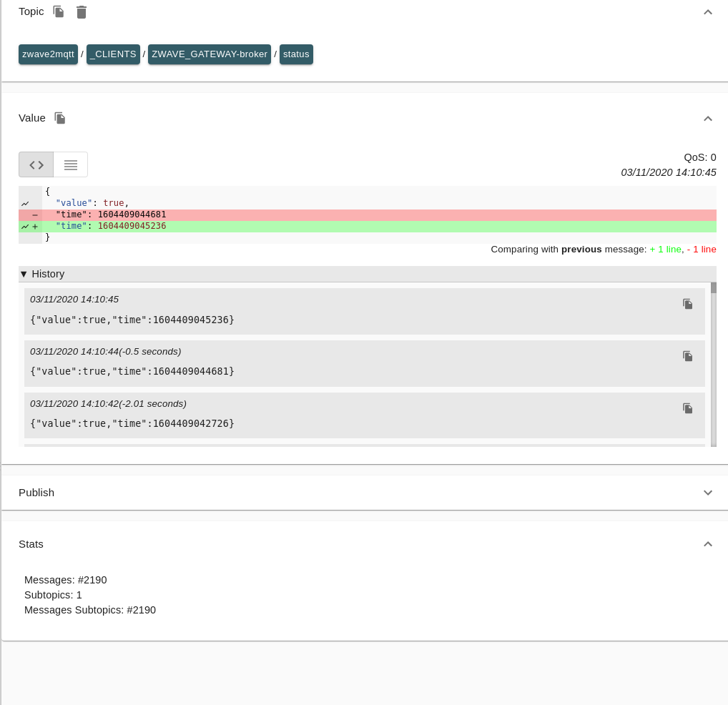
Task: Click the copy Topic icon
Action: pyautogui.click(x=58, y=11)
